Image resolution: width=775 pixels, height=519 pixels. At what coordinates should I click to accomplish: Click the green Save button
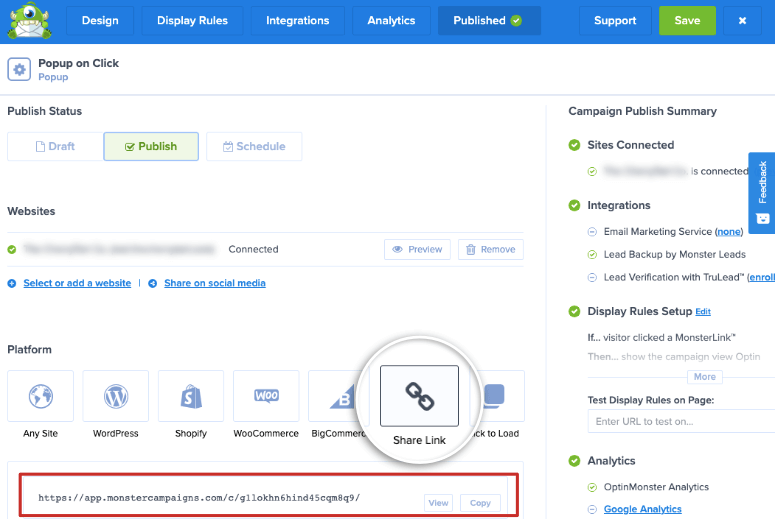tap(687, 21)
